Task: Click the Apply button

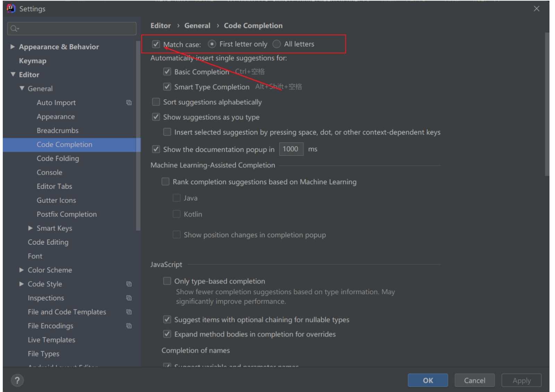Action: [521, 380]
